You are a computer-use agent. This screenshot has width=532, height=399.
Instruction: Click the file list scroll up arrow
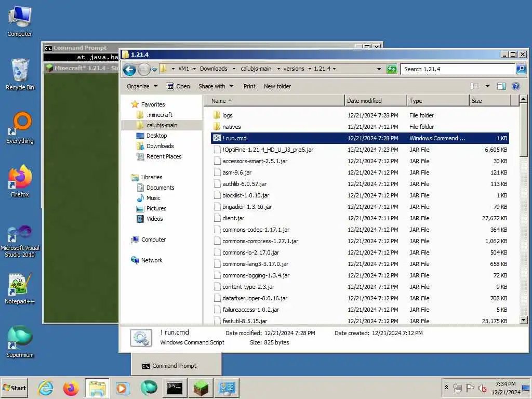coord(524,99)
